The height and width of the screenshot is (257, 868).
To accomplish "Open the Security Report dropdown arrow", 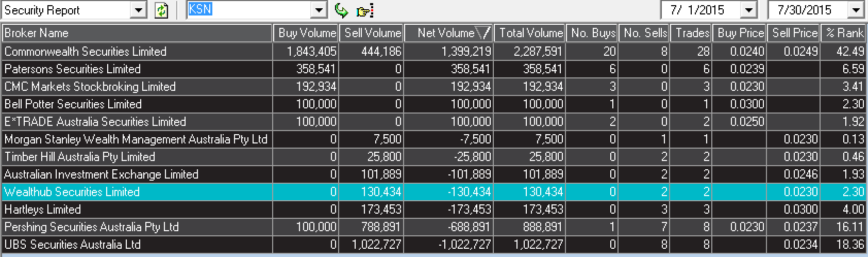I will point(138,10).
